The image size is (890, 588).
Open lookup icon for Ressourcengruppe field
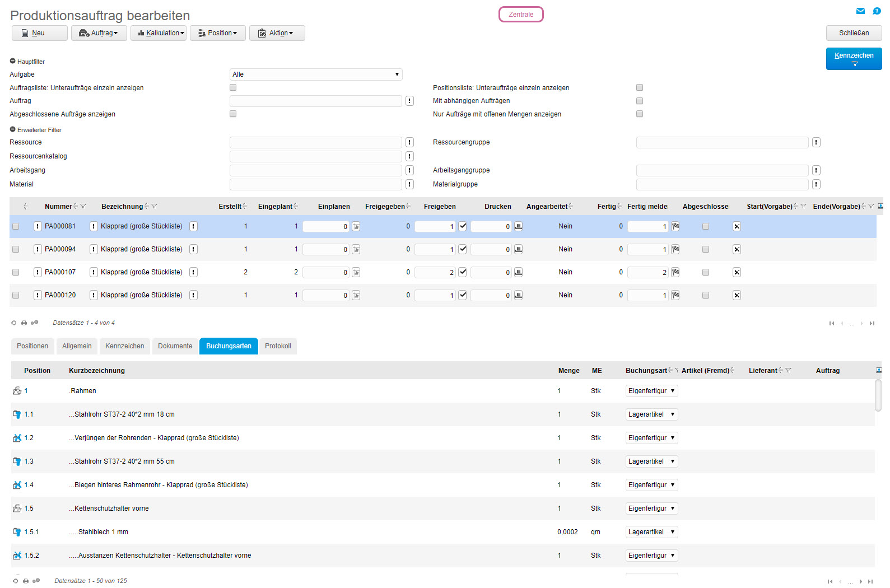pyautogui.click(x=817, y=142)
